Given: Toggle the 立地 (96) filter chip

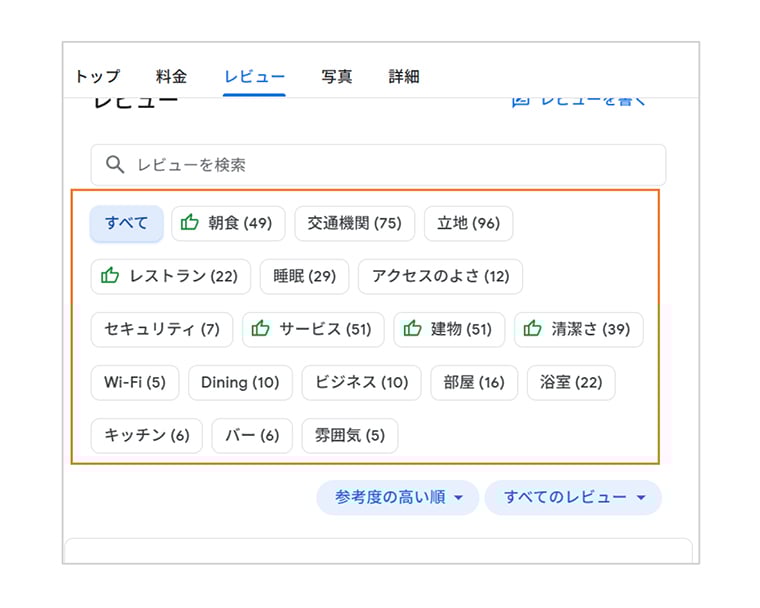Looking at the screenshot, I should (x=468, y=223).
